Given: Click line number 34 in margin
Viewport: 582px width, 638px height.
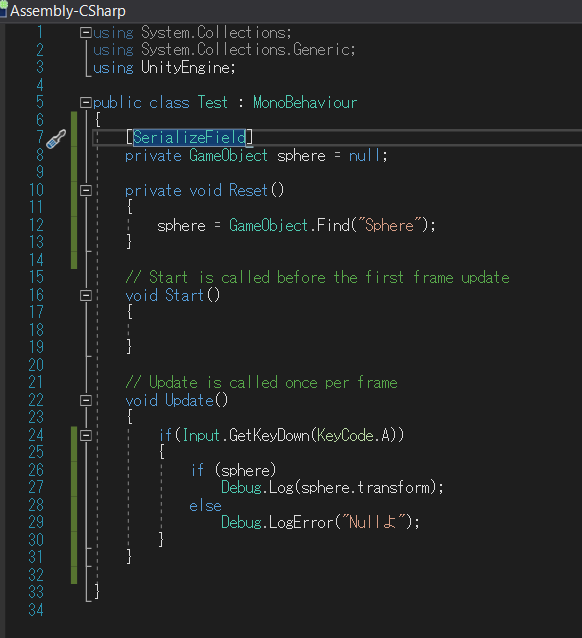Looking at the screenshot, I should pos(36,610).
